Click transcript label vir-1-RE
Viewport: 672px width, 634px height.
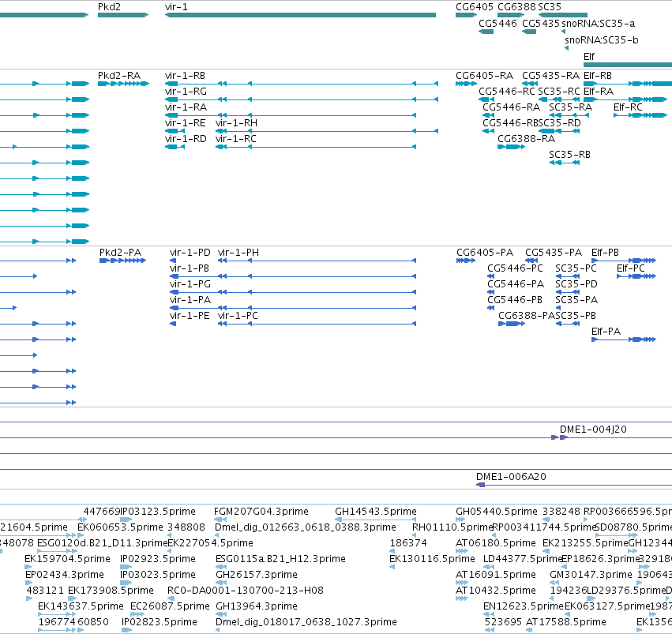[x=185, y=123]
